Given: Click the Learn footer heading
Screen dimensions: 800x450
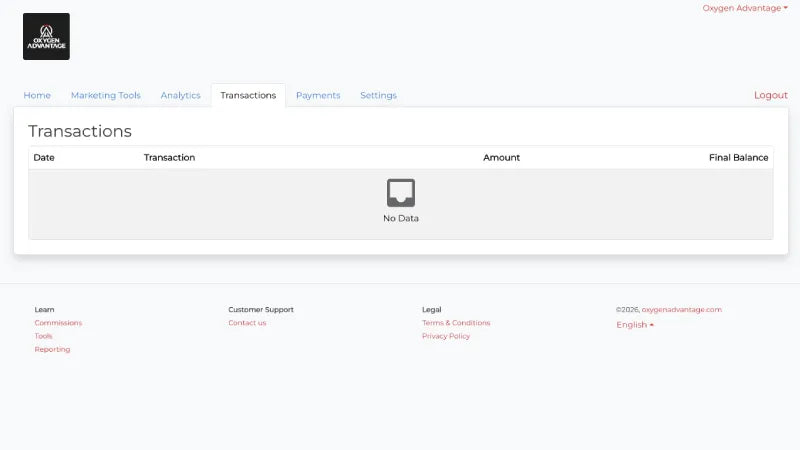Looking at the screenshot, I should [44, 310].
